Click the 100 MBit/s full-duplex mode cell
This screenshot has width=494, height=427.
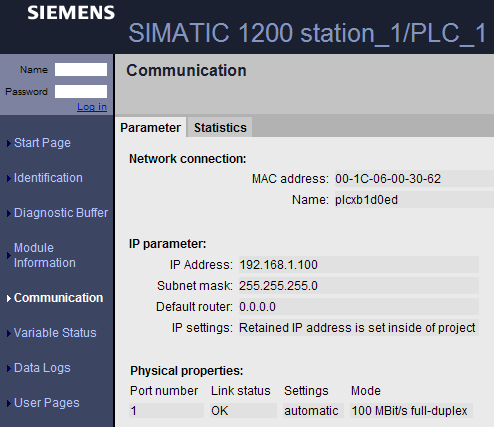point(411,411)
